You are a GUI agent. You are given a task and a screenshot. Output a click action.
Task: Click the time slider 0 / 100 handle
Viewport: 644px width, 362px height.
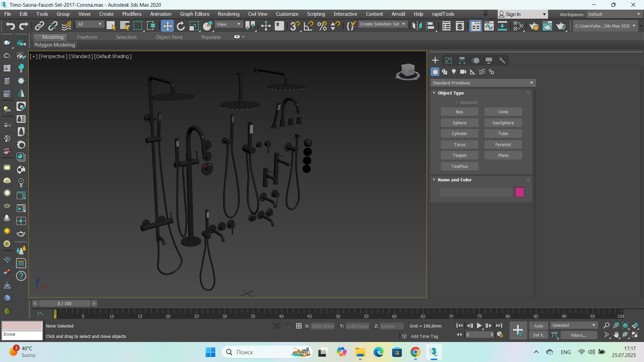coord(64,303)
